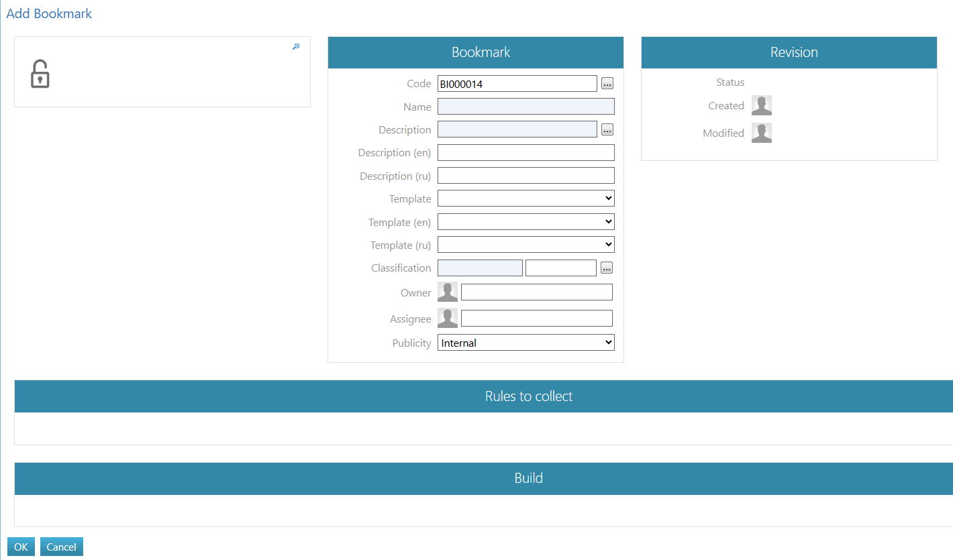The height and width of the screenshot is (560, 953).
Task: Open the Description ellipsis browse button
Action: click(607, 129)
